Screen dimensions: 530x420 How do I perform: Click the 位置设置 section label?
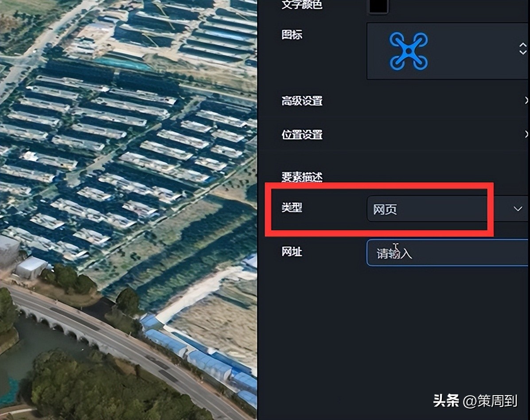click(x=302, y=135)
